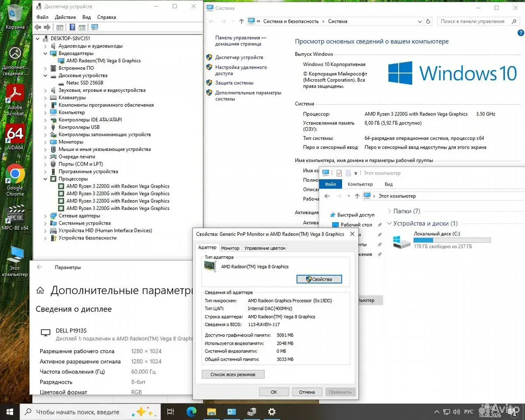Collapse the DESKTOP-S8VCJ51 root node

38,38
